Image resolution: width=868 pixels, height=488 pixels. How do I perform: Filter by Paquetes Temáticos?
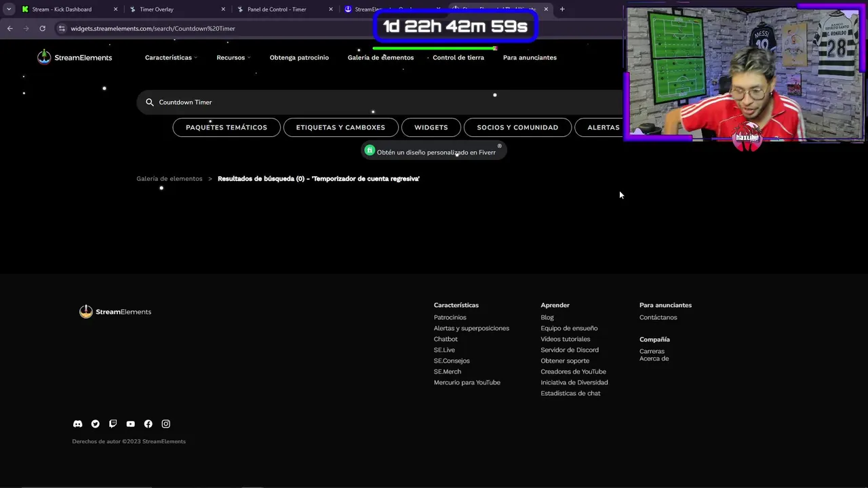click(x=226, y=127)
